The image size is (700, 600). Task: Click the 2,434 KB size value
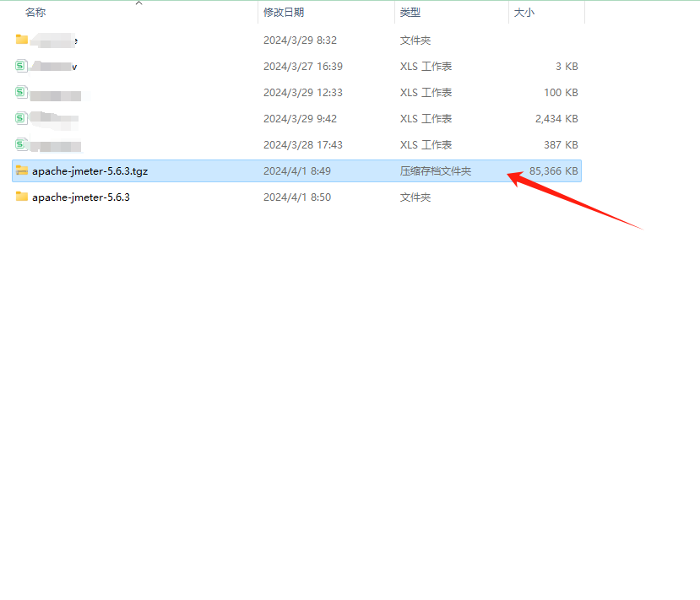556,119
